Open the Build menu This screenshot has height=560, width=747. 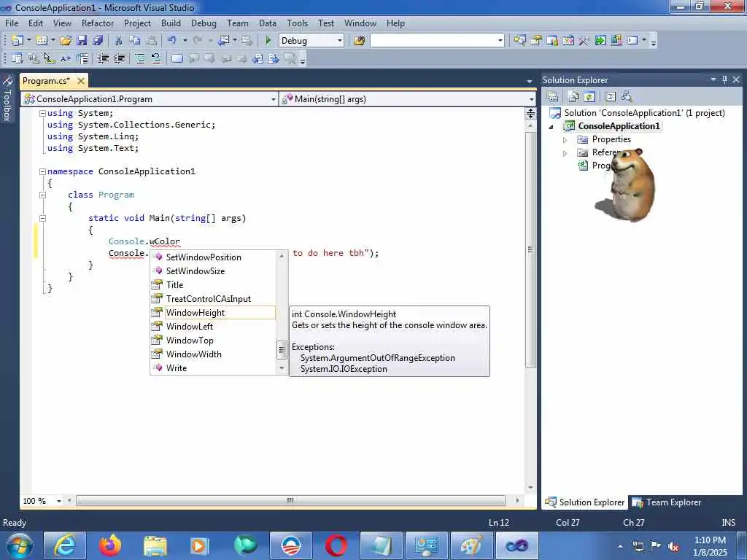[x=171, y=23]
